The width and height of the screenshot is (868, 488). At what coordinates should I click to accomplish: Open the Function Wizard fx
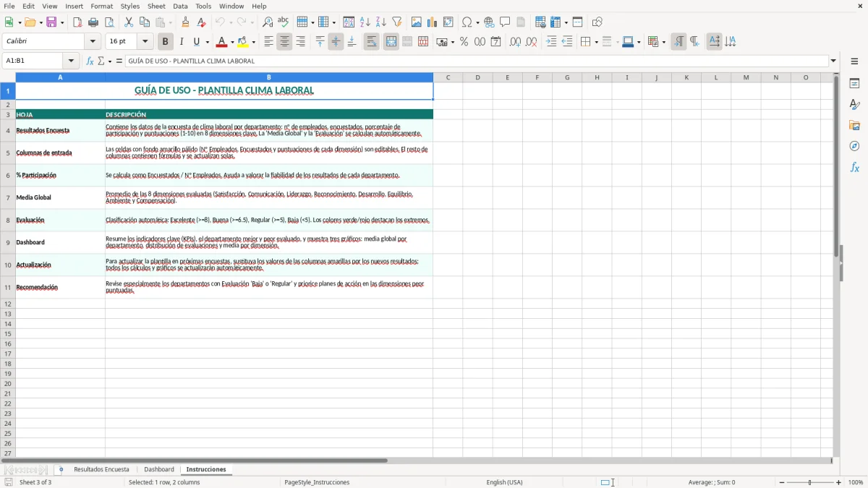[x=90, y=61]
